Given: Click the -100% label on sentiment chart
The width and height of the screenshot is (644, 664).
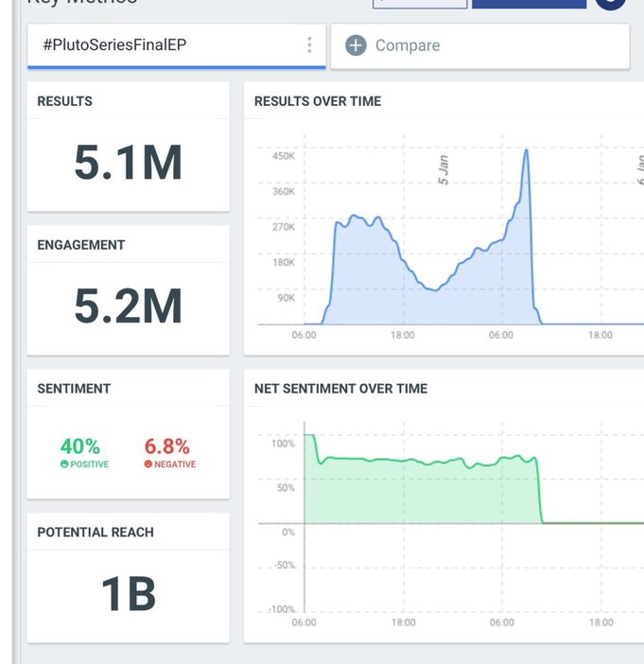Looking at the screenshot, I should coord(282,609).
